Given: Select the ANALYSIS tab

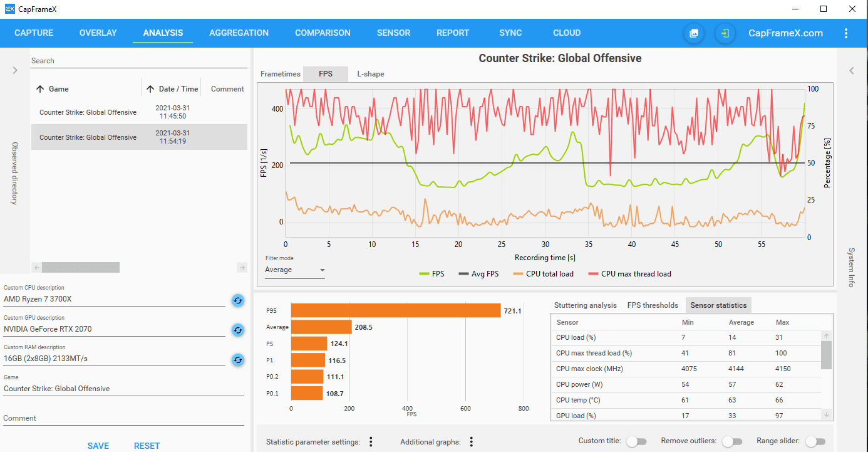Looking at the screenshot, I should [163, 33].
